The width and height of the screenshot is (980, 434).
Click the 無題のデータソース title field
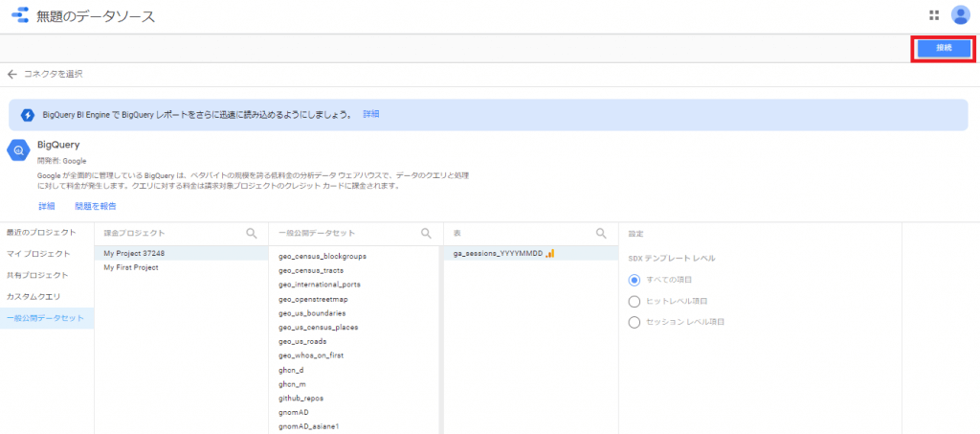pos(96,17)
